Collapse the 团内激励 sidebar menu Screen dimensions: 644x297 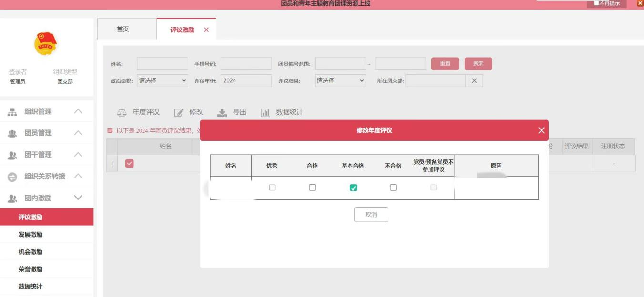pyautogui.click(x=79, y=198)
